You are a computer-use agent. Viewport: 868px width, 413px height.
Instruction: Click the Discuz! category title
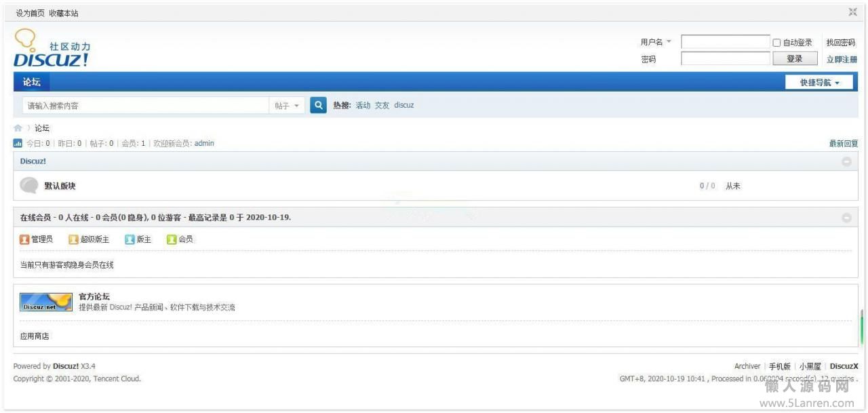click(33, 161)
